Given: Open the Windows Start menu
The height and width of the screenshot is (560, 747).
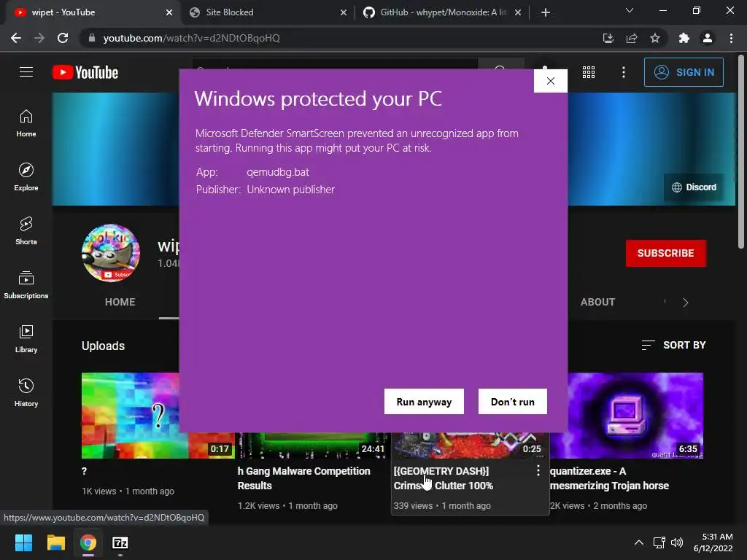Looking at the screenshot, I should pos(24,542).
